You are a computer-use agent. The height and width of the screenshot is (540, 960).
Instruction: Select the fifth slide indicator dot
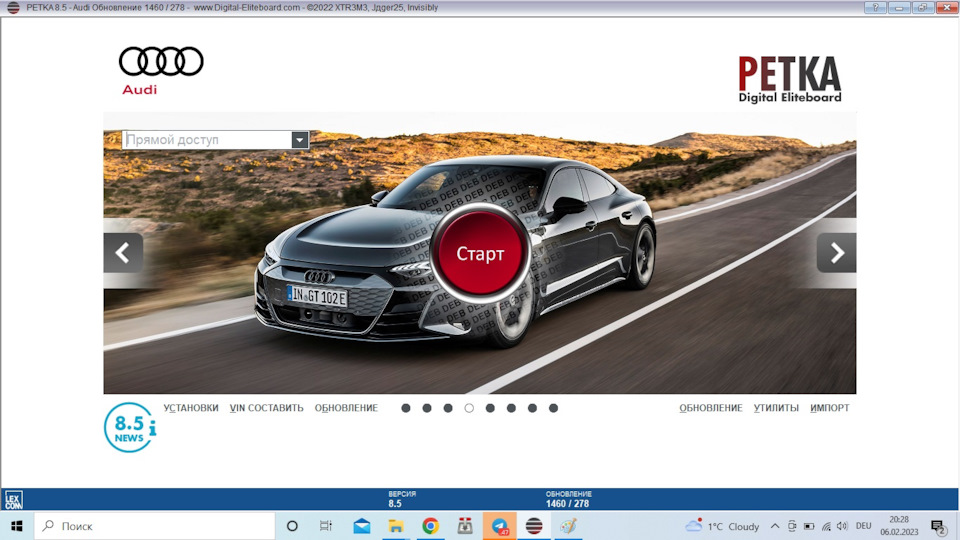[x=490, y=408]
